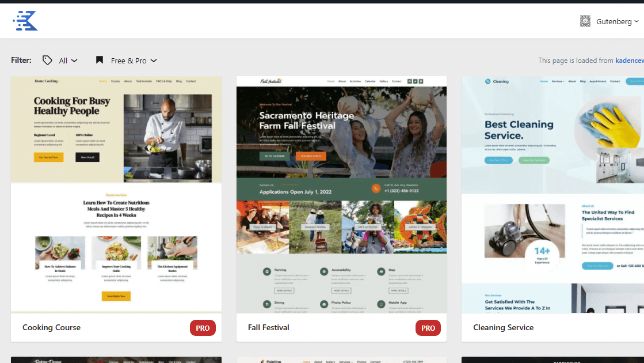Click the Gutenberg builder avatar icon

[585, 21]
